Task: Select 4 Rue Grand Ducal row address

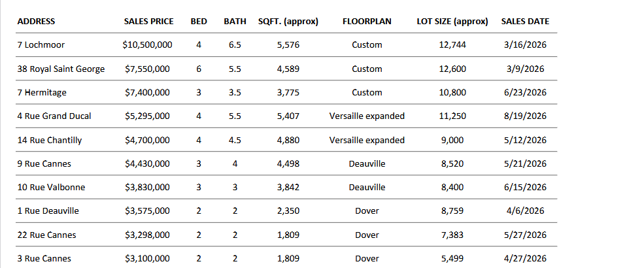Action: pos(54,116)
